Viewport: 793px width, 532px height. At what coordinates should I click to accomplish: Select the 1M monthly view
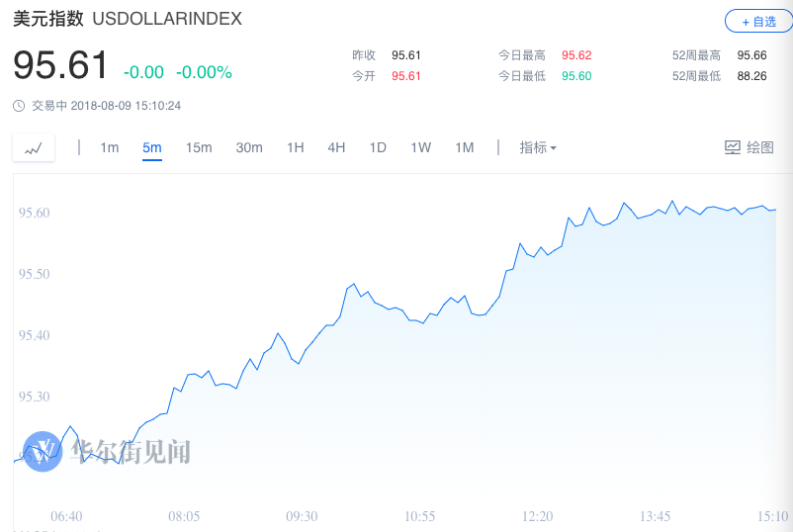tap(465, 147)
